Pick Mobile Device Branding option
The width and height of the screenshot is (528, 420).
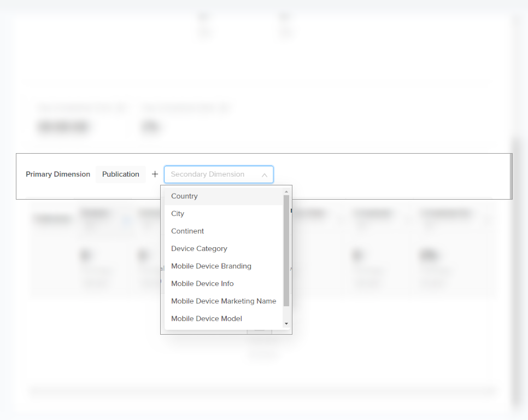coord(211,266)
